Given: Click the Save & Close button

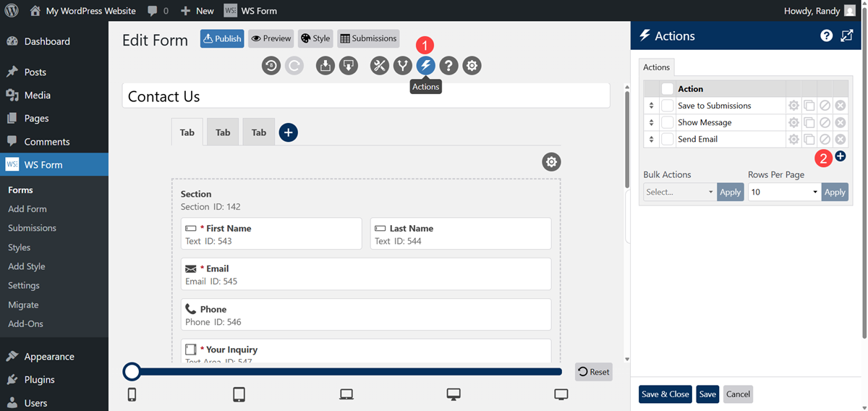Looking at the screenshot, I should click(665, 394).
